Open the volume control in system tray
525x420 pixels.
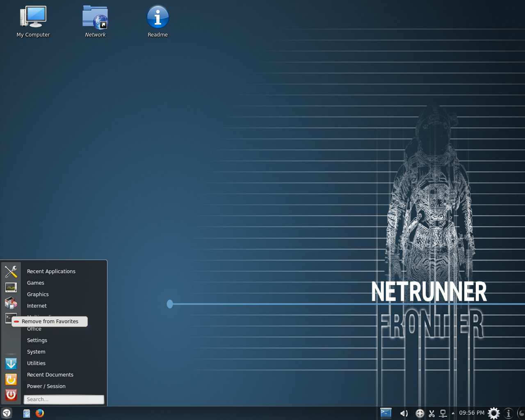pos(404,413)
